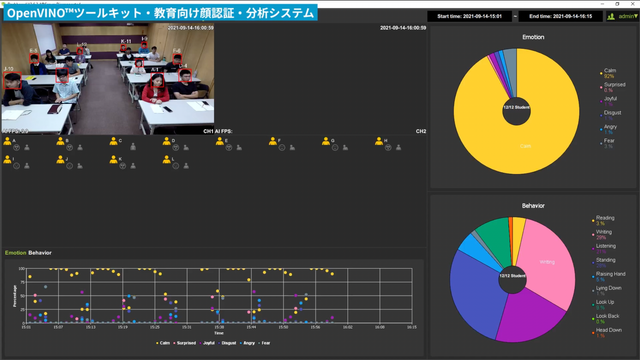The width and height of the screenshot is (640, 360).
Task: Click the empty CH2 video panel
Action: [x=321, y=79]
